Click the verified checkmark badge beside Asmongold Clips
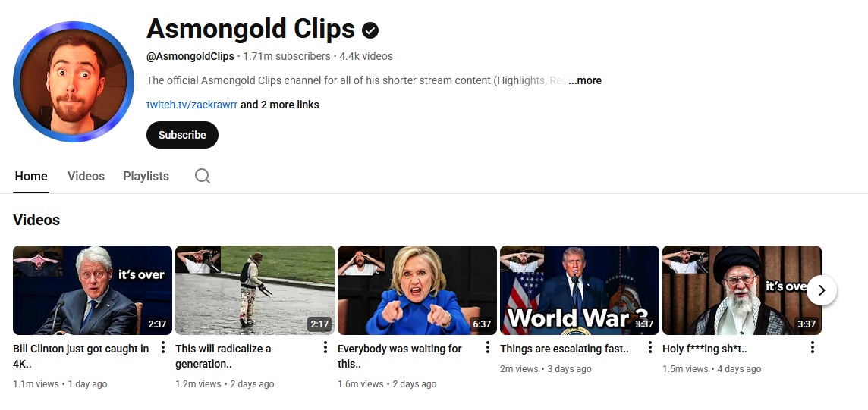Viewport: 868px width, 410px height. click(x=370, y=30)
